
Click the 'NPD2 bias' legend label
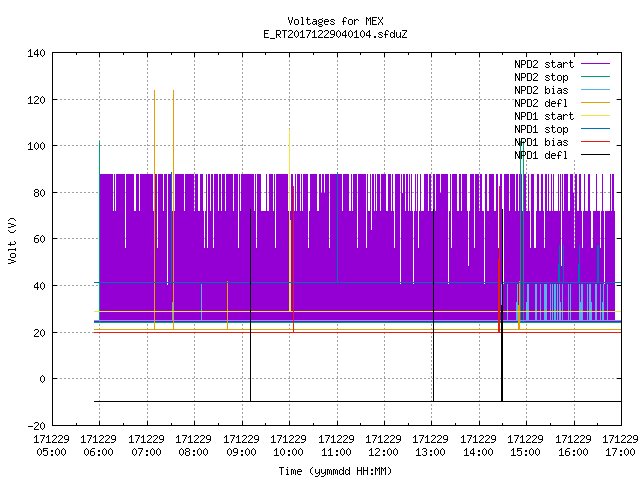(541, 90)
